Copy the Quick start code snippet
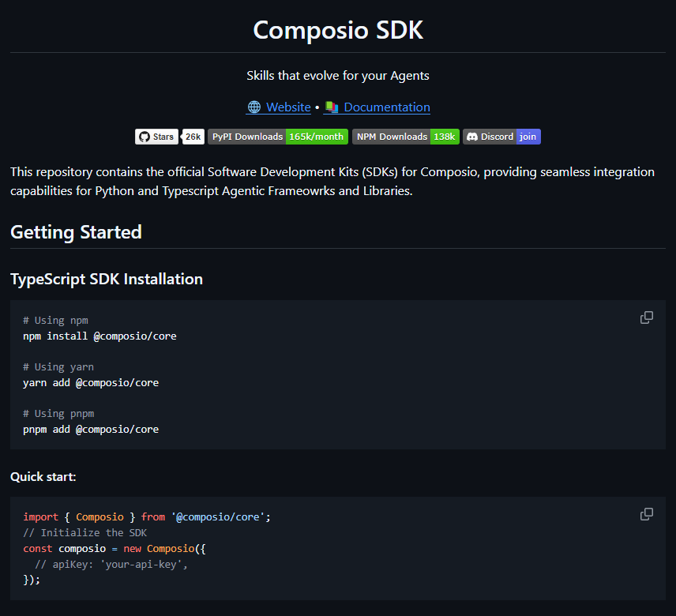The height and width of the screenshot is (616, 676). [646, 514]
